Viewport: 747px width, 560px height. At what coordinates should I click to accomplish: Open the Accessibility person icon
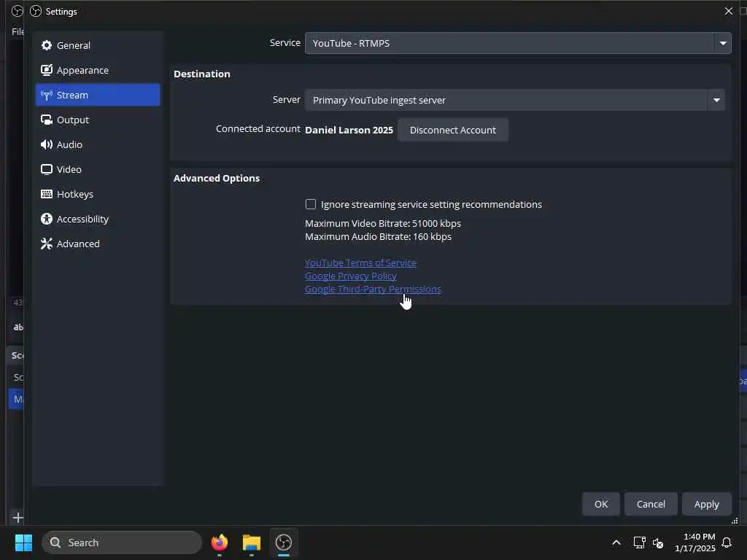pyautogui.click(x=47, y=219)
